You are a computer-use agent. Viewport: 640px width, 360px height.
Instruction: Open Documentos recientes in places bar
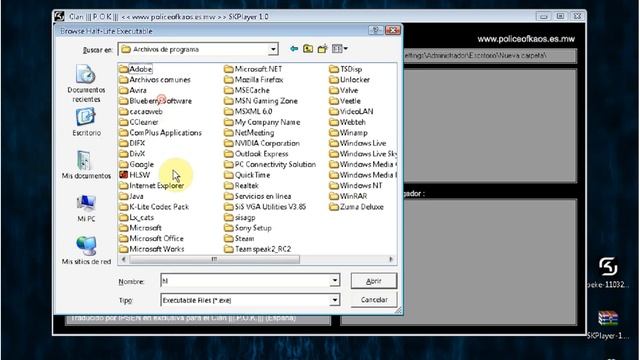(x=86, y=84)
